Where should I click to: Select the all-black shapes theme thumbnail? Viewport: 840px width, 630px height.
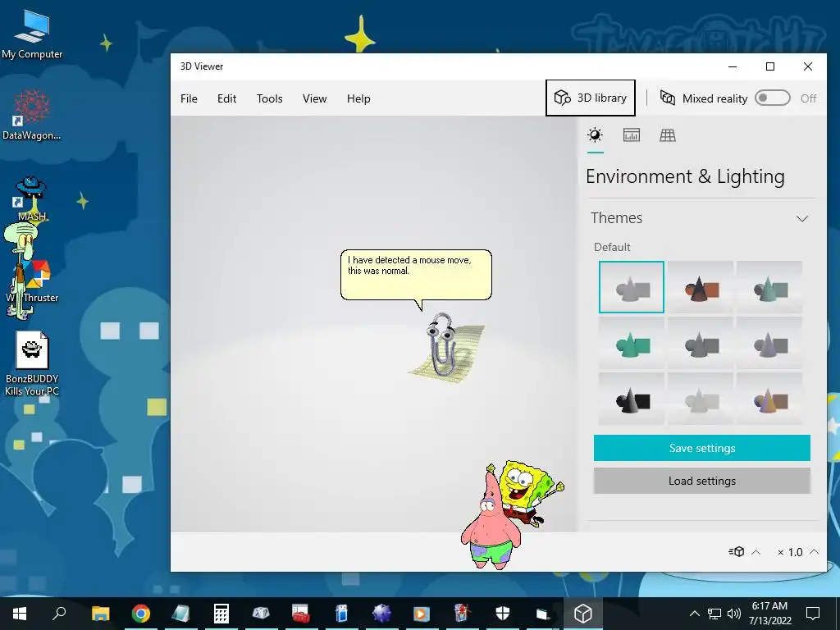point(632,399)
